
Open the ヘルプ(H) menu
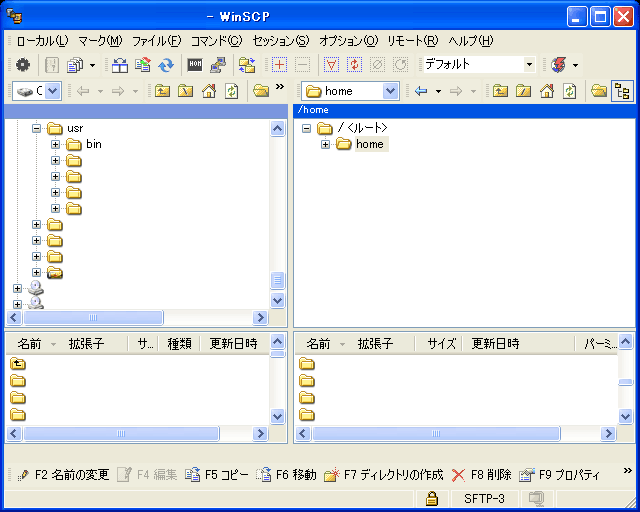pos(471,41)
